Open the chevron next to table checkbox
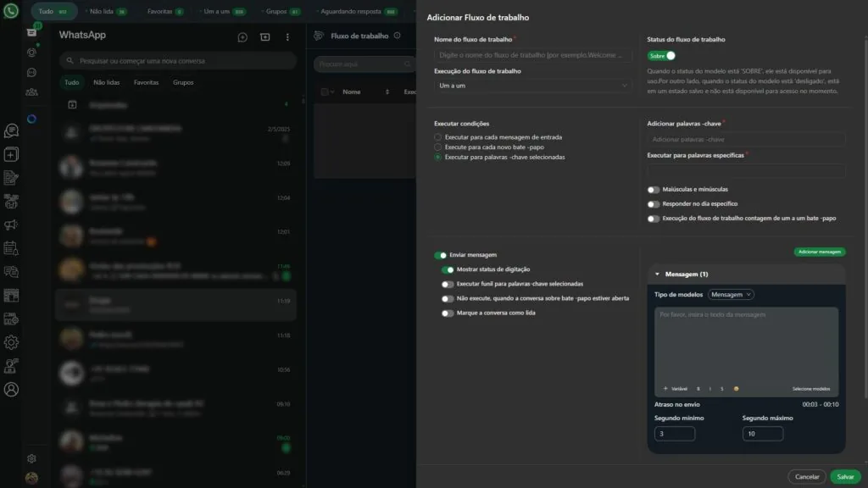The image size is (868, 488). click(332, 91)
